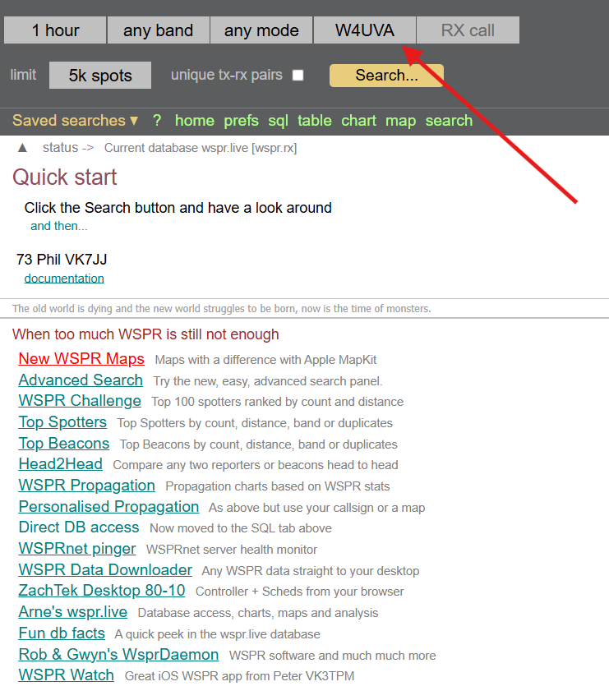Toggle unique tx-rx pairs checkbox

(298, 76)
